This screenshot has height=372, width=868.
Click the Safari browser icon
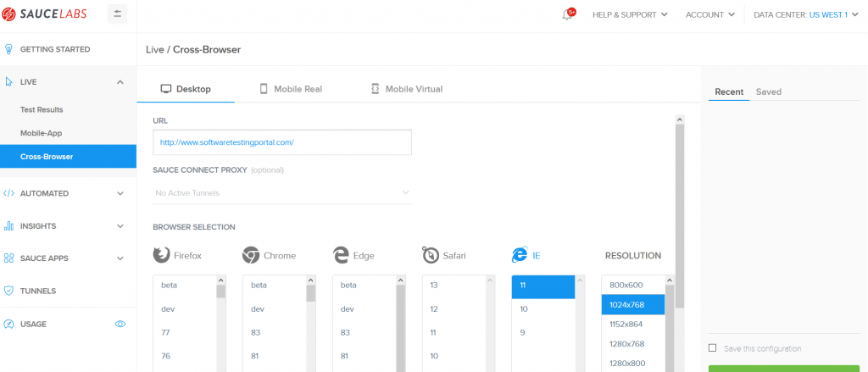click(431, 255)
